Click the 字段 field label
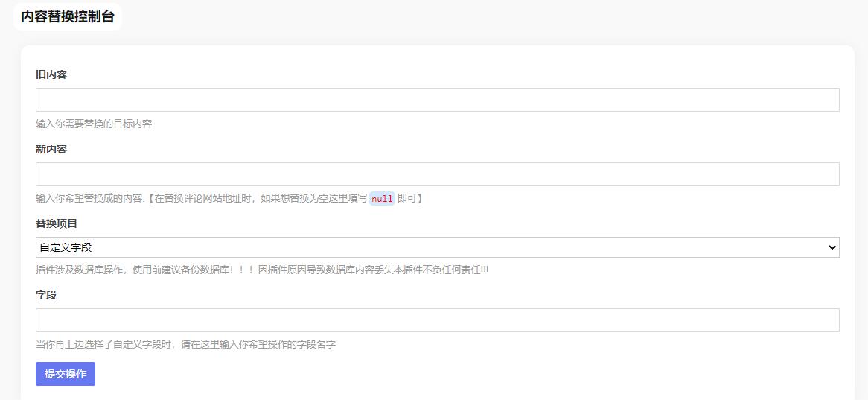This screenshot has height=400, width=868. 46,295
